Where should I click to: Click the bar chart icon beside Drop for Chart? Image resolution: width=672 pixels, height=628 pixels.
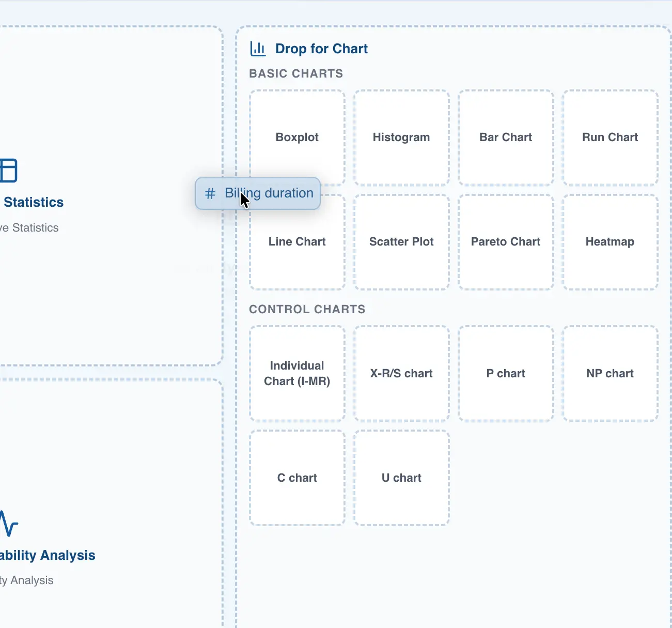pos(258,49)
